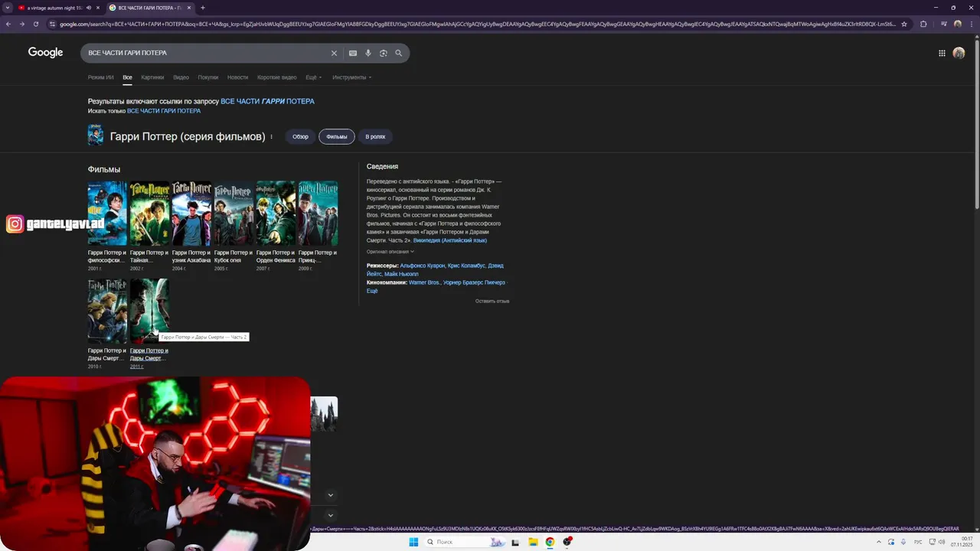Open the Chrome three-dot menu
Viewport: 980px width, 551px height.
coord(971,24)
